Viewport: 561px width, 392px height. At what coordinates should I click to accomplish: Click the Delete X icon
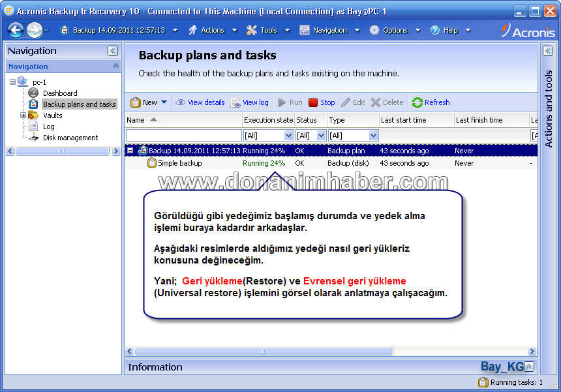tap(376, 102)
